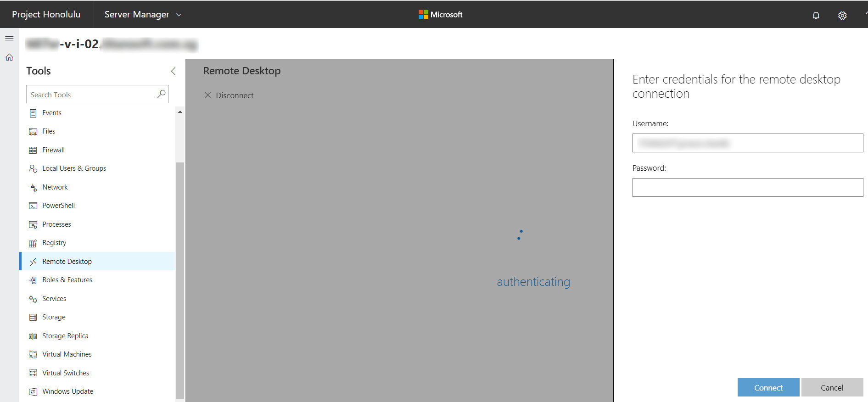
Task: Open the settings gear icon
Action: (x=842, y=15)
